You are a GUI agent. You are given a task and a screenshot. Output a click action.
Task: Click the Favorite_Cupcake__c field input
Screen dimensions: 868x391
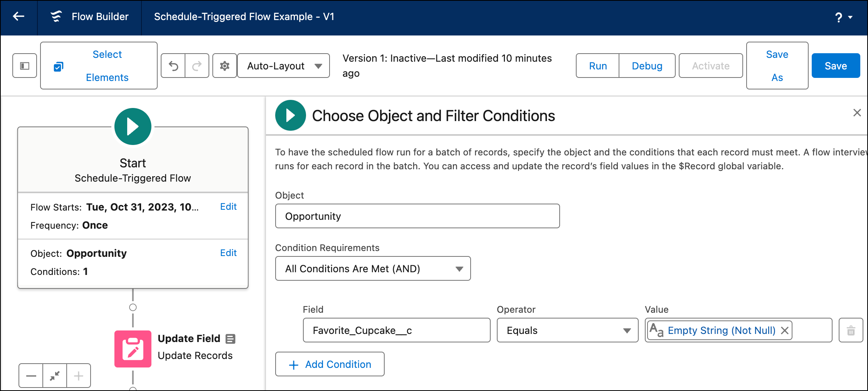pyautogui.click(x=397, y=330)
